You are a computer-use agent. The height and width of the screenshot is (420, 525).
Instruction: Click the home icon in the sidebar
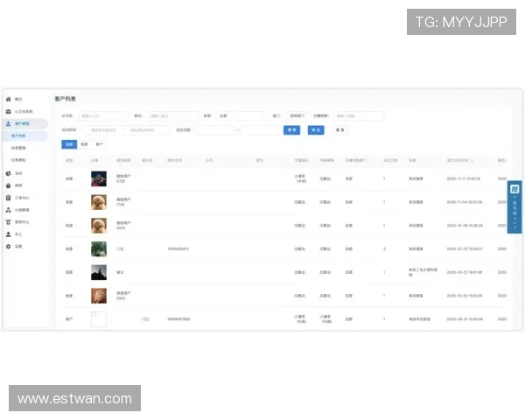(8, 100)
